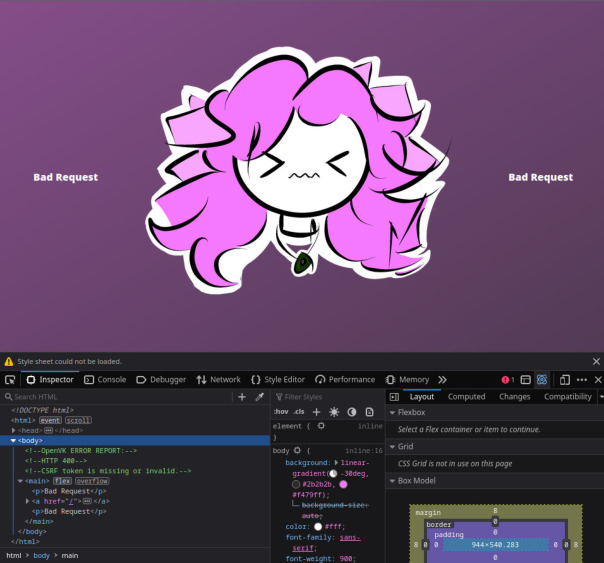The width and height of the screenshot is (604, 563).
Task: Pick a color with the eyedropper icon
Action: pyautogui.click(x=260, y=397)
